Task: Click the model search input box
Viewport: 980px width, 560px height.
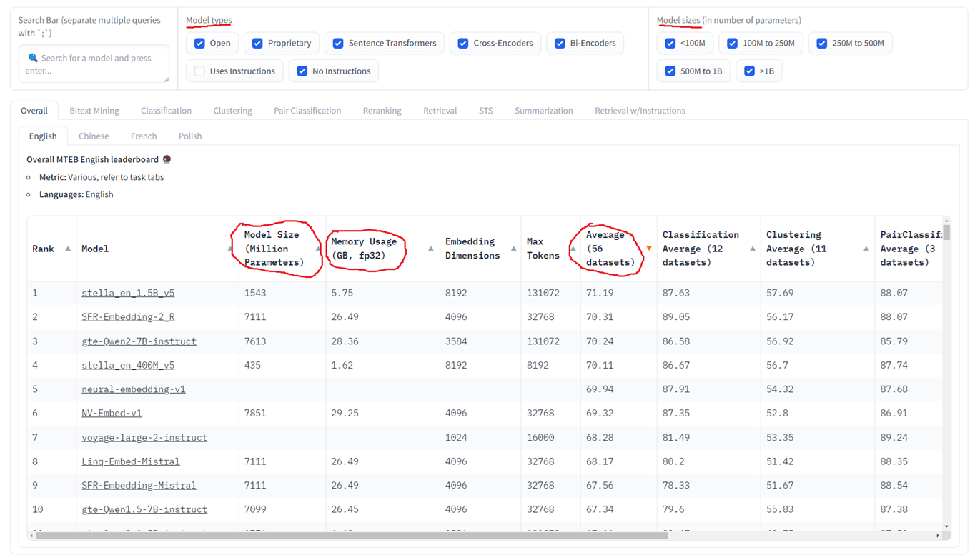Action: point(94,64)
